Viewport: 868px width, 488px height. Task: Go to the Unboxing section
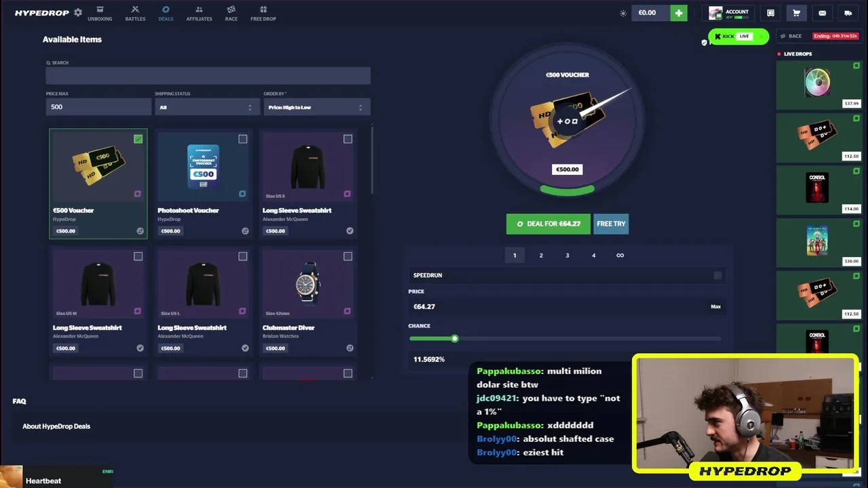tap(100, 13)
